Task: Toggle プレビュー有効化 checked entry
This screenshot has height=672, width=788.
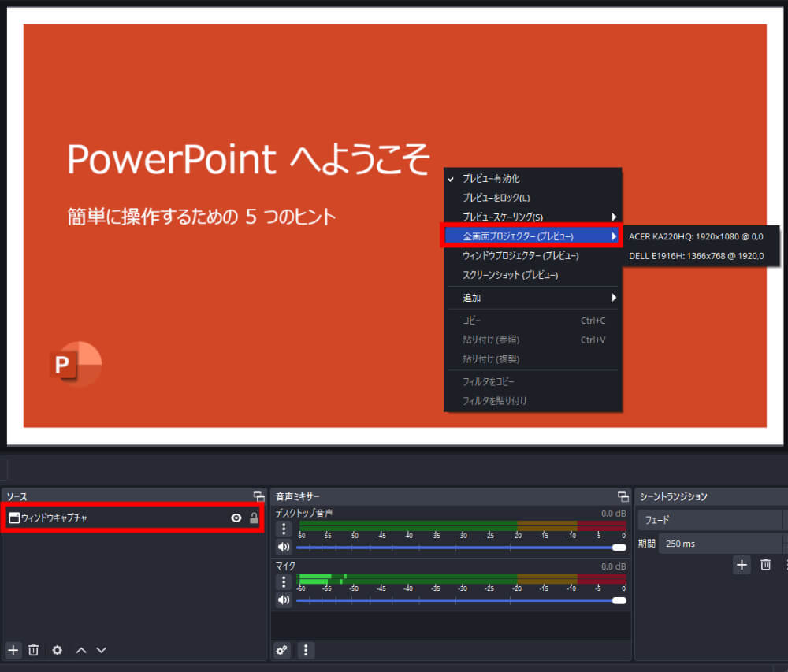Action: [x=533, y=178]
